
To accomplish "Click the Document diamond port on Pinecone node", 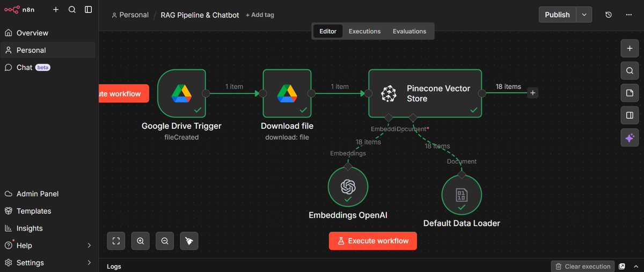I will [413, 117].
